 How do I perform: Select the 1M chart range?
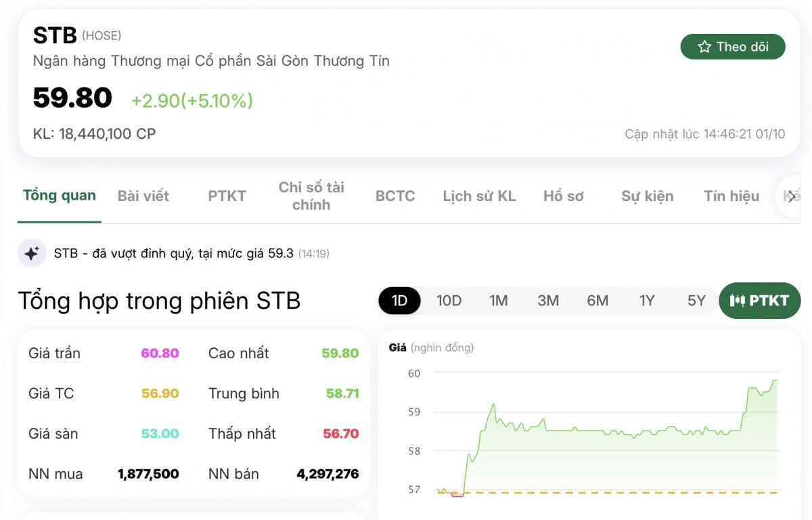click(499, 301)
